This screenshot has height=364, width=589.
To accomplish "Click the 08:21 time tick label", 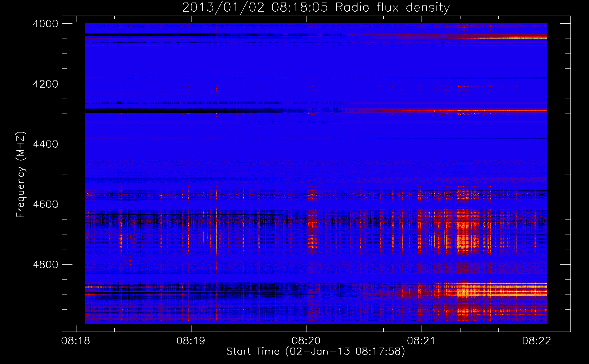I will (x=421, y=341).
